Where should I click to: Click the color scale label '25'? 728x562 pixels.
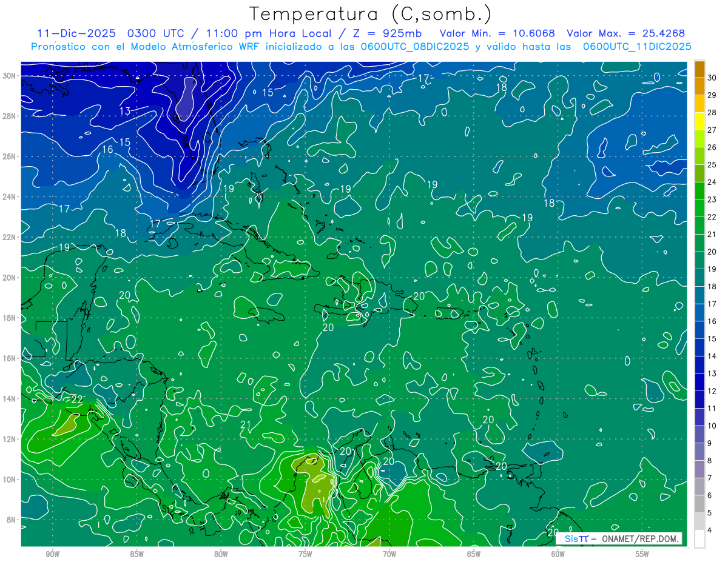[x=712, y=165]
